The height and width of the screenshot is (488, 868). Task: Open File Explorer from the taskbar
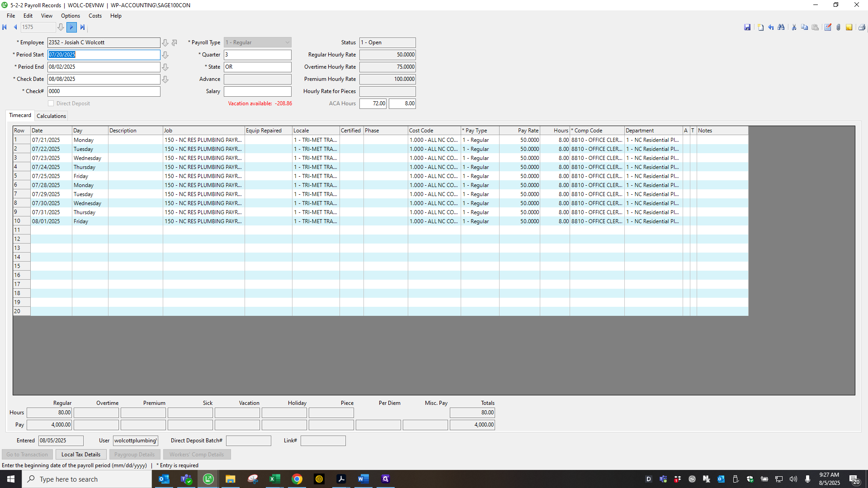tap(230, 479)
